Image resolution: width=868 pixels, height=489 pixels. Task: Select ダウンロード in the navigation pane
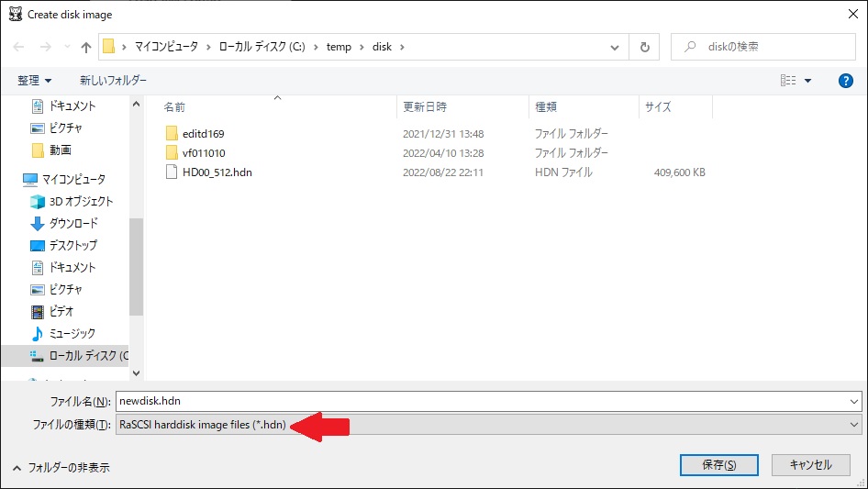point(73,224)
